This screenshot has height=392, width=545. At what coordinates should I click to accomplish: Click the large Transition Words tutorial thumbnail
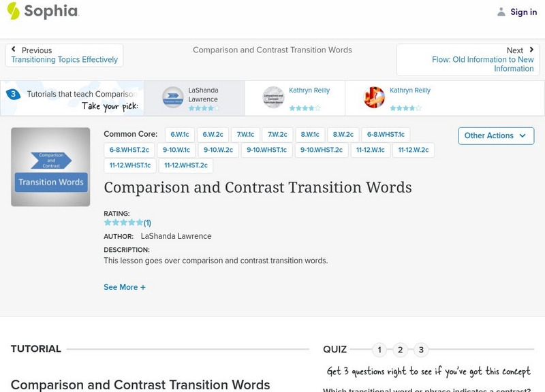50,167
